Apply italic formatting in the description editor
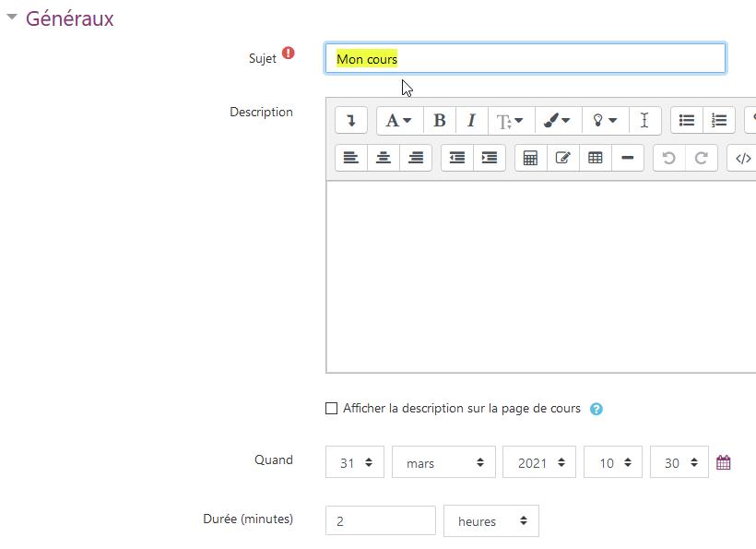 [x=471, y=121]
